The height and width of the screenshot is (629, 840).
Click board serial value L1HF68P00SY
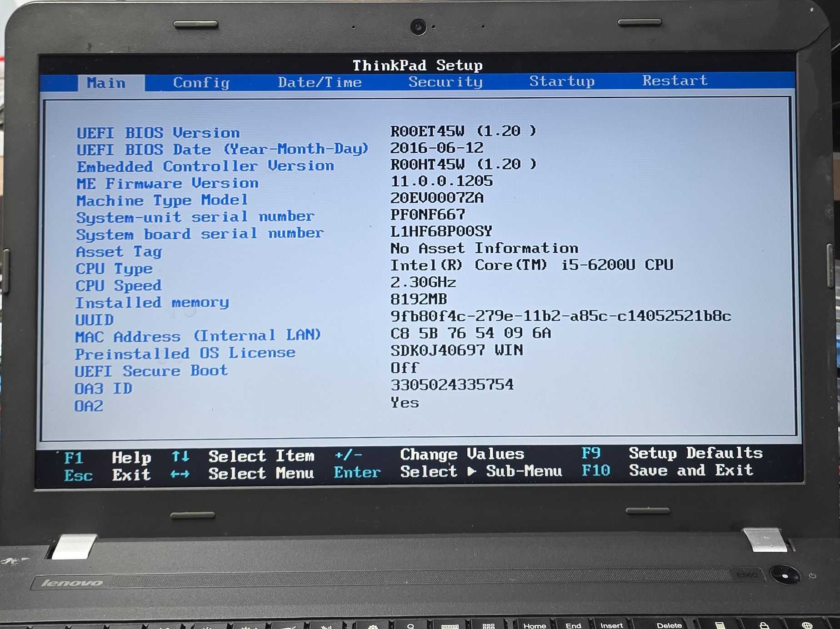click(x=441, y=231)
